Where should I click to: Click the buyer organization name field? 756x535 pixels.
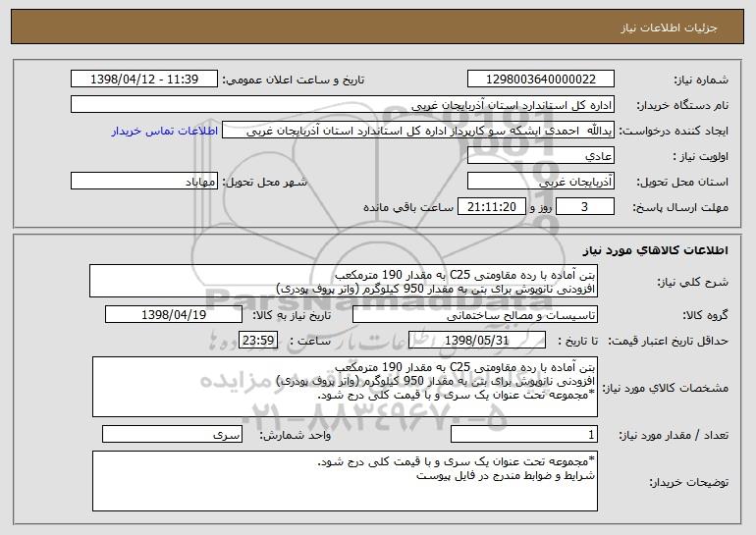point(343,105)
